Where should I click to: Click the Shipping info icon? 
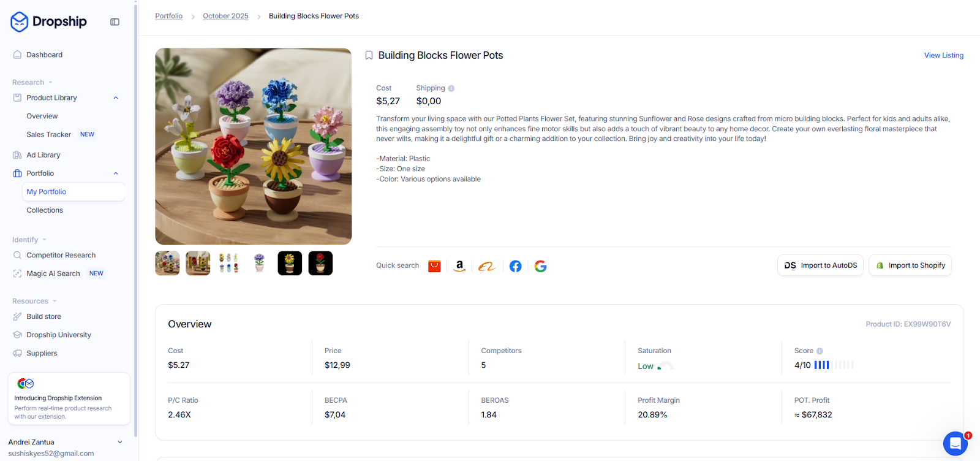click(x=451, y=88)
